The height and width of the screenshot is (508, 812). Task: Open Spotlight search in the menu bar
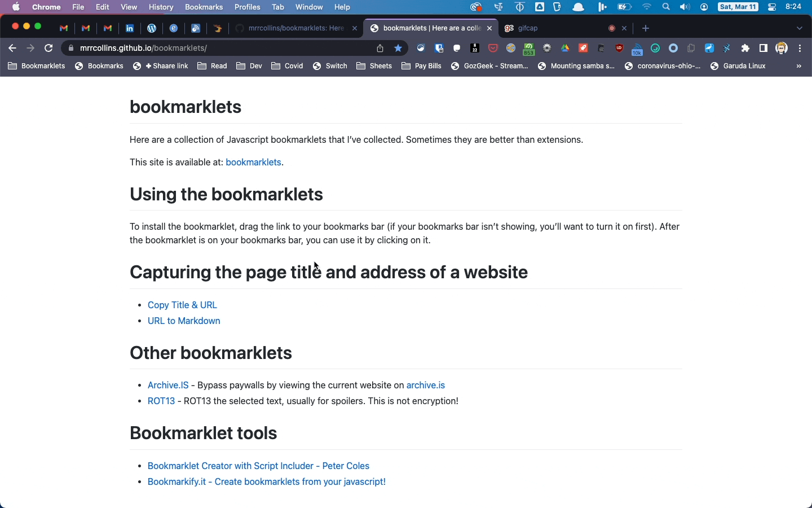point(665,7)
